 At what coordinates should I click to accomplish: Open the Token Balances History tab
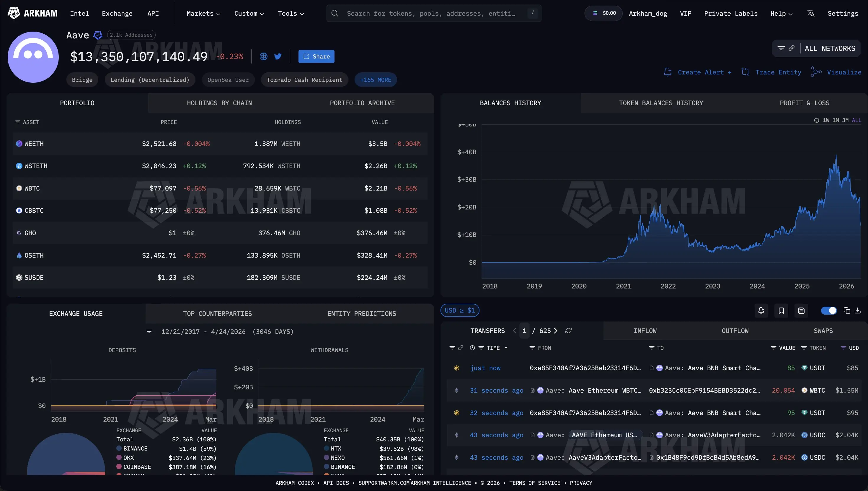(661, 103)
